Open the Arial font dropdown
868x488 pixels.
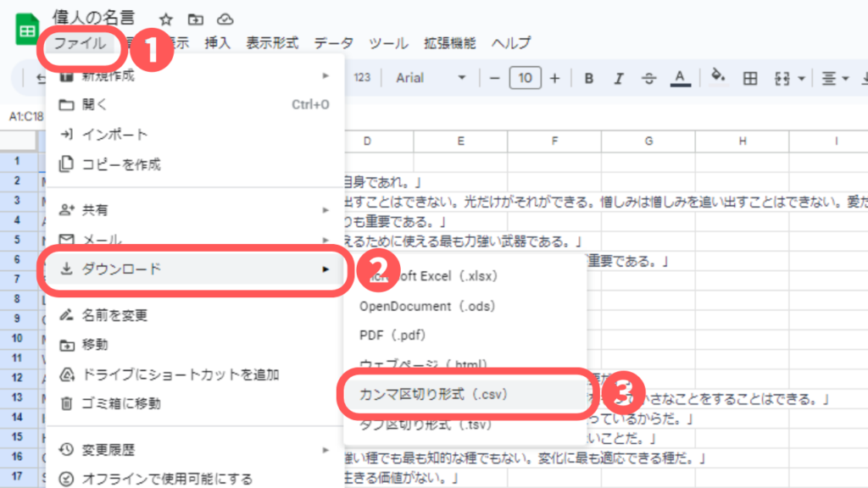[431, 78]
